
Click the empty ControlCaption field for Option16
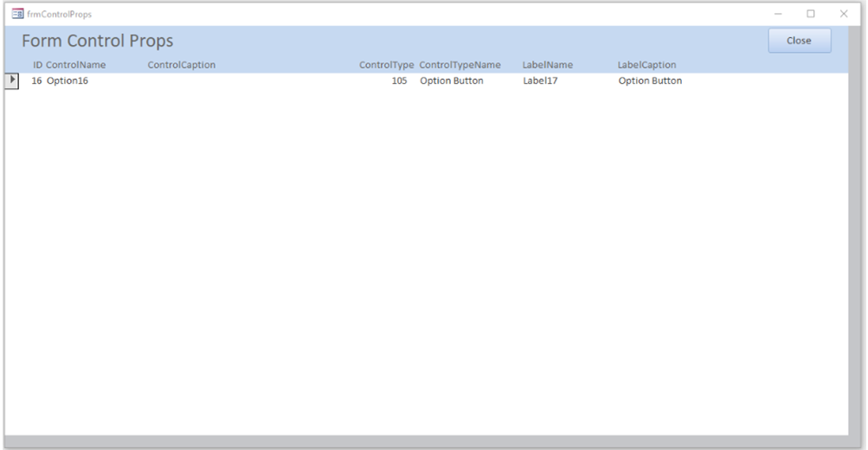click(251, 80)
